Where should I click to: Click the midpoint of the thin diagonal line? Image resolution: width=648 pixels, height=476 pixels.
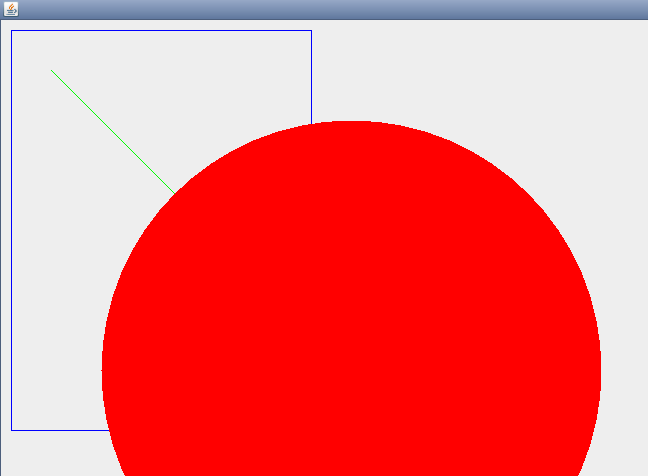pos(113,131)
